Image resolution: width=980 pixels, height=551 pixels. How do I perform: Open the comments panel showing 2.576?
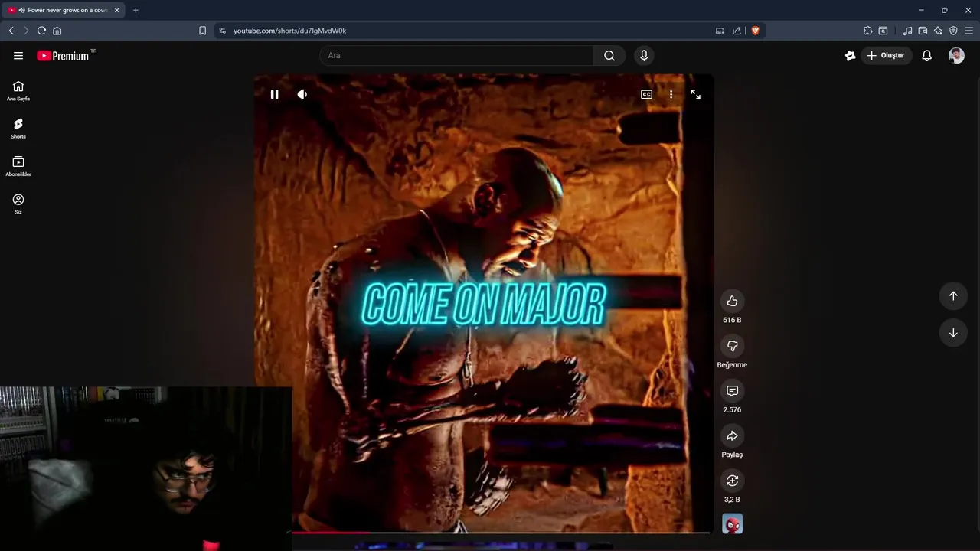click(732, 391)
